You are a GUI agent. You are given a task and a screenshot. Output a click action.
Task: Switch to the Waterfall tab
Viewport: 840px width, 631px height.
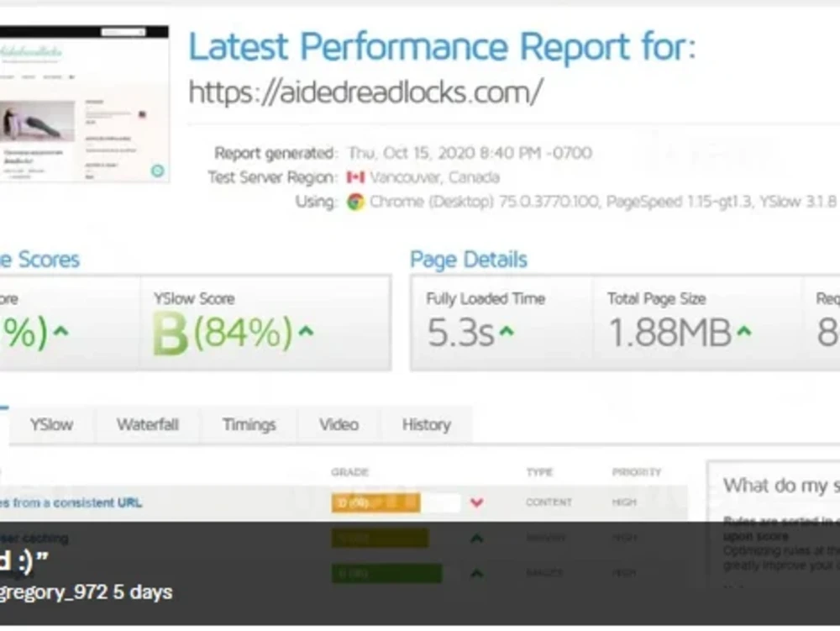point(147,425)
